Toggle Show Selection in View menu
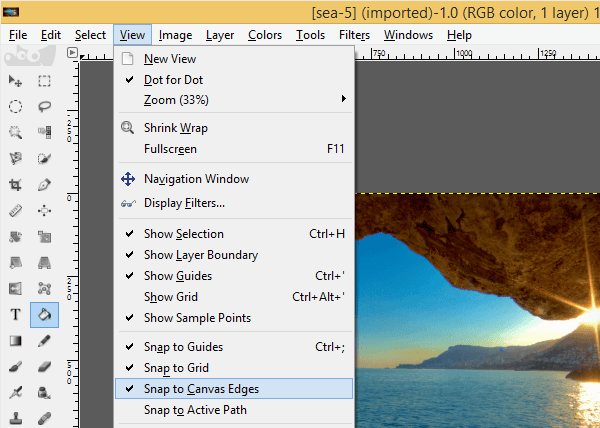 pos(234,234)
